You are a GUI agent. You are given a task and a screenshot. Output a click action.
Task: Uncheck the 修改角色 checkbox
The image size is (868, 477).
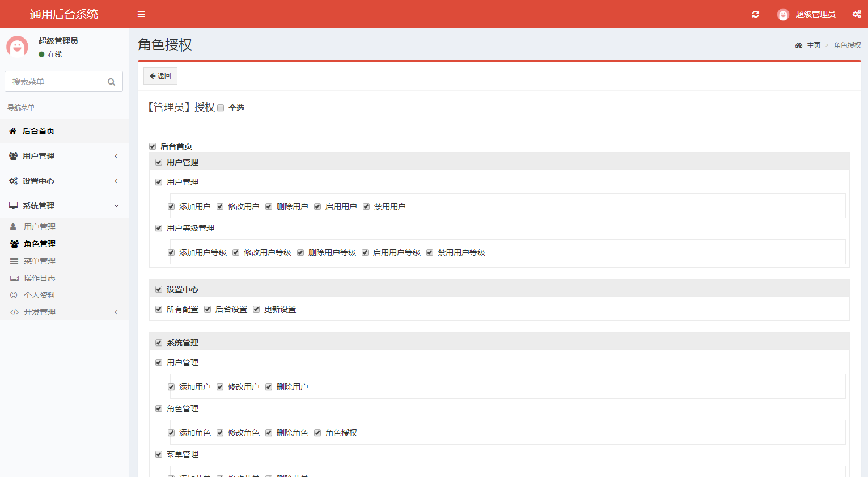point(220,433)
